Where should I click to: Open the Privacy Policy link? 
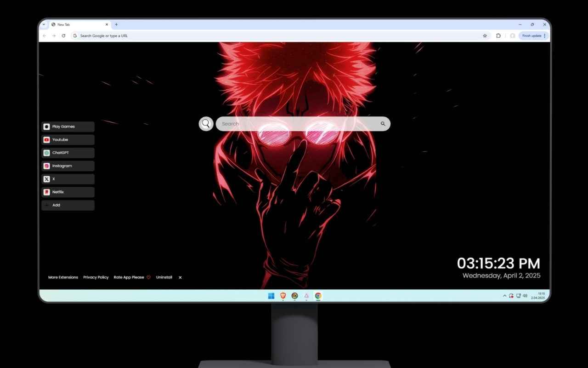tap(96, 277)
